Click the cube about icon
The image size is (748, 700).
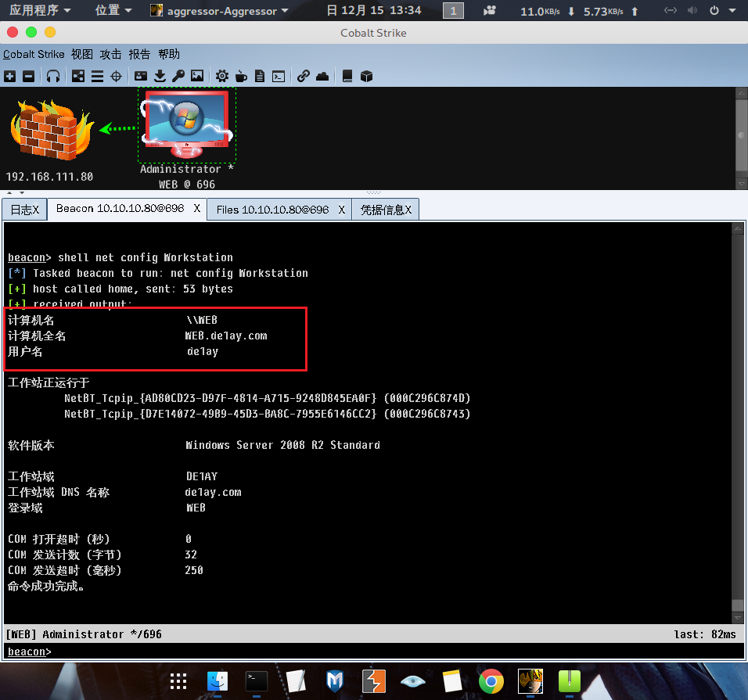[366, 77]
